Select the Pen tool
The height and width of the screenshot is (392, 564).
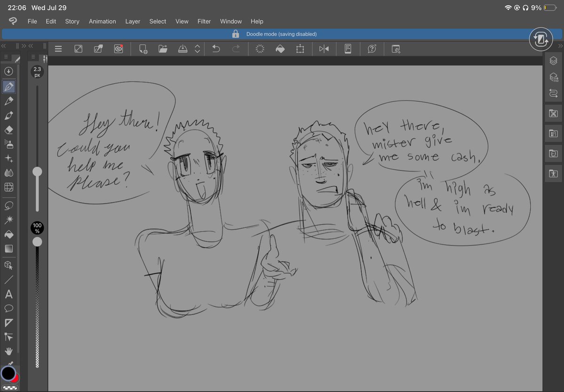click(8, 86)
